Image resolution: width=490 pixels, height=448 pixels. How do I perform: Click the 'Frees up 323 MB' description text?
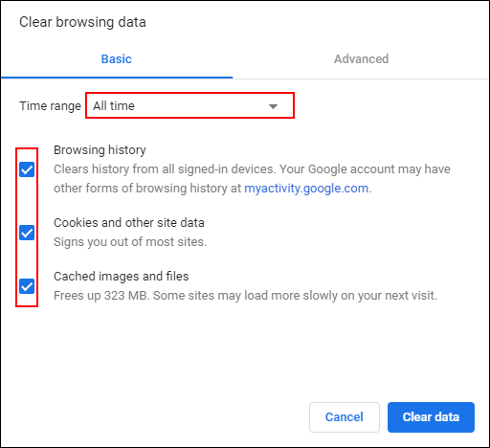245,296
